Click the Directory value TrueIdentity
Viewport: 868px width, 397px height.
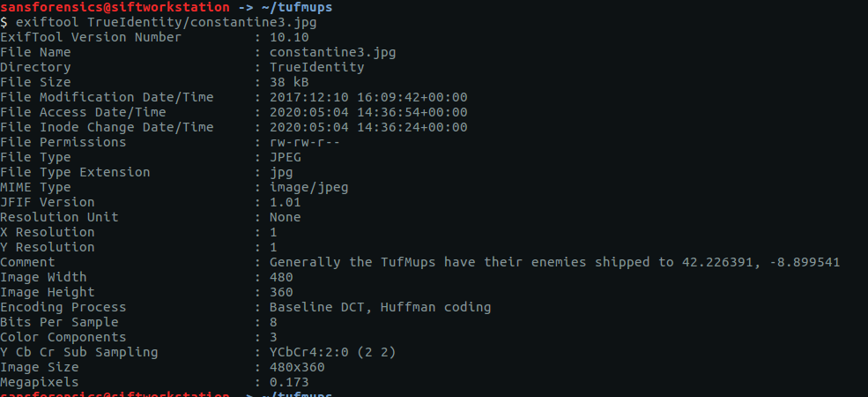[316, 67]
